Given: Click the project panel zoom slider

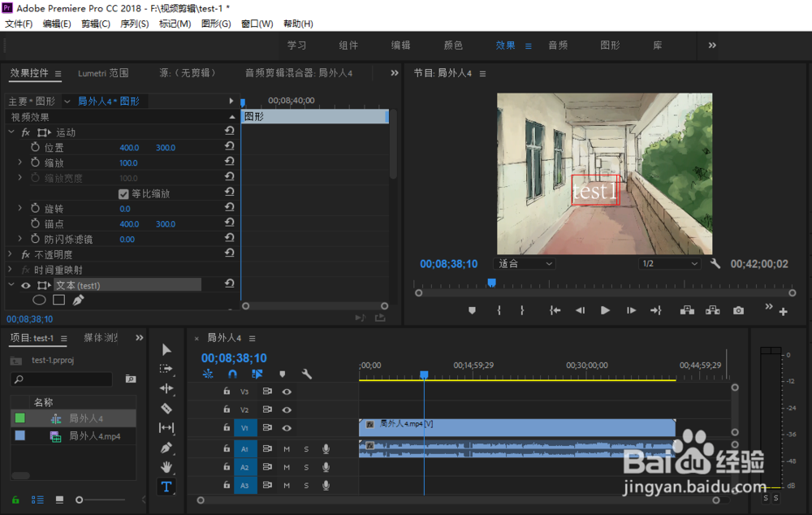Looking at the screenshot, I should click(x=80, y=500).
